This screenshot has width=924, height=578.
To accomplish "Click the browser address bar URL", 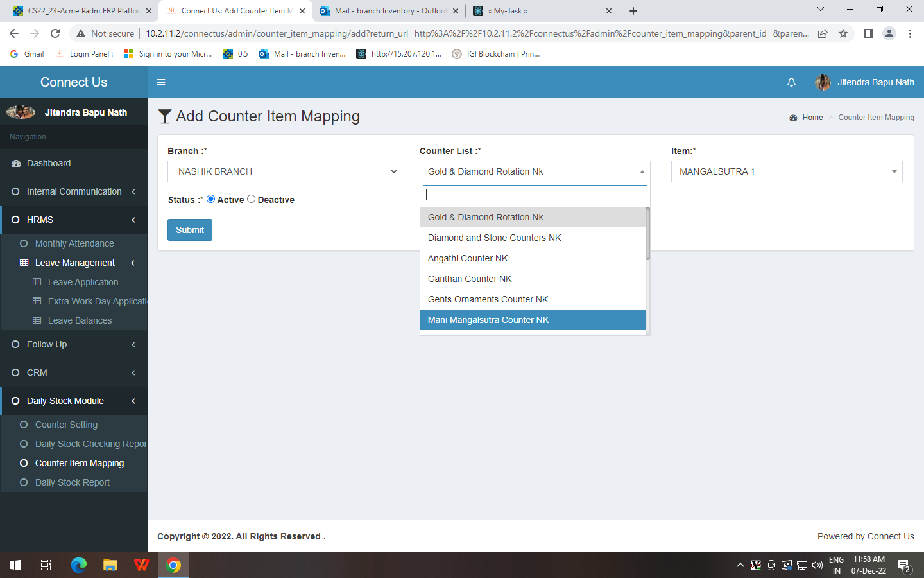I will click(477, 33).
